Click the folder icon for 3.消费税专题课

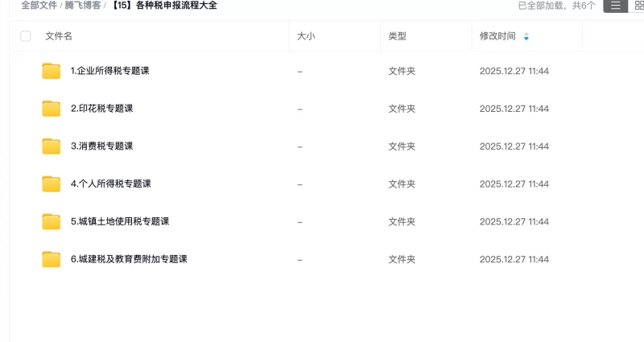pos(52,146)
